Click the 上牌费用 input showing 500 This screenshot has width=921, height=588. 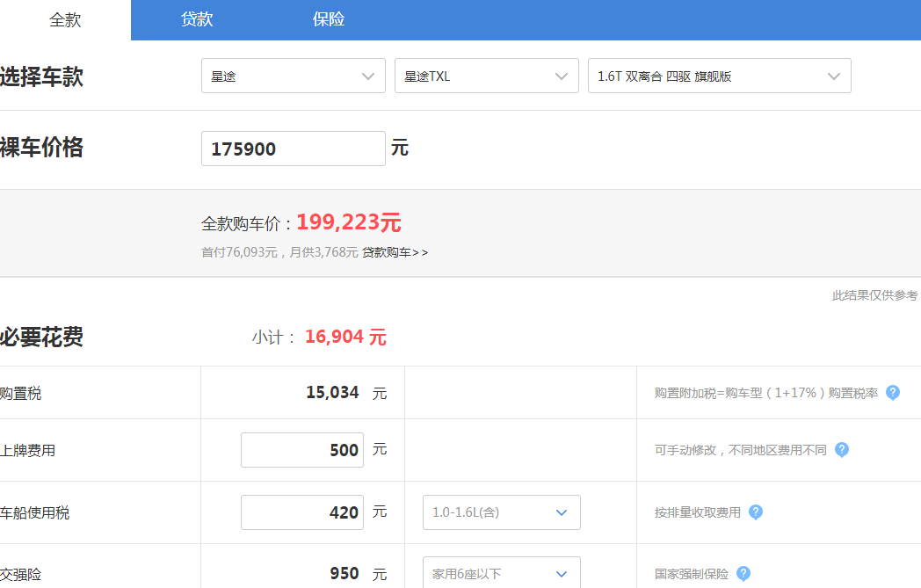coord(302,450)
